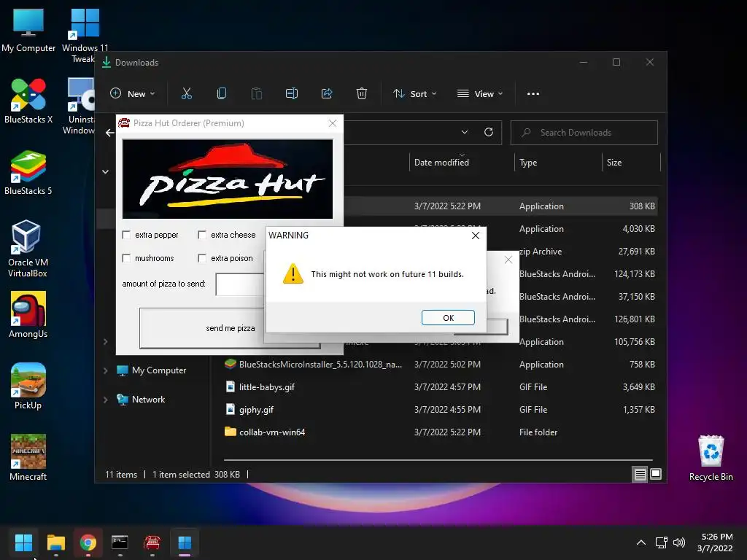Launch Minecraft desktop shortcut
The height and width of the screenshot is (560, 747).
[x=28, y=458]
